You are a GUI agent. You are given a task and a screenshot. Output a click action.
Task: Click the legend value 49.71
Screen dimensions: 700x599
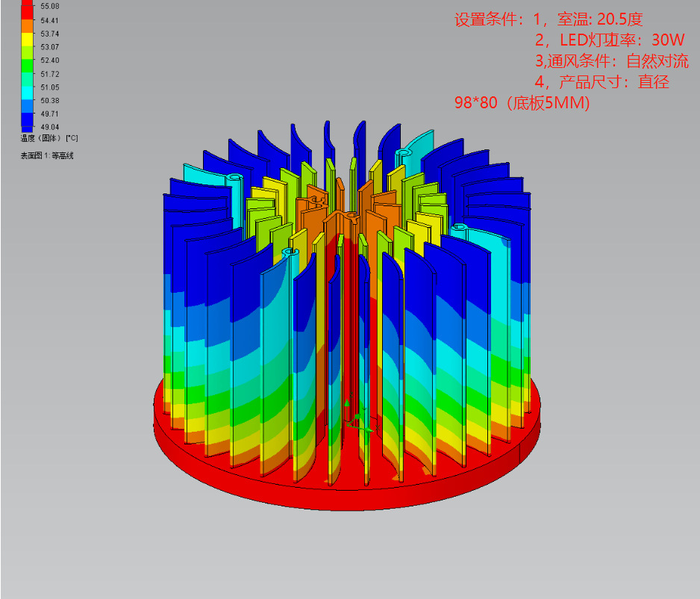pyautogui.click(x=49, y=114)
